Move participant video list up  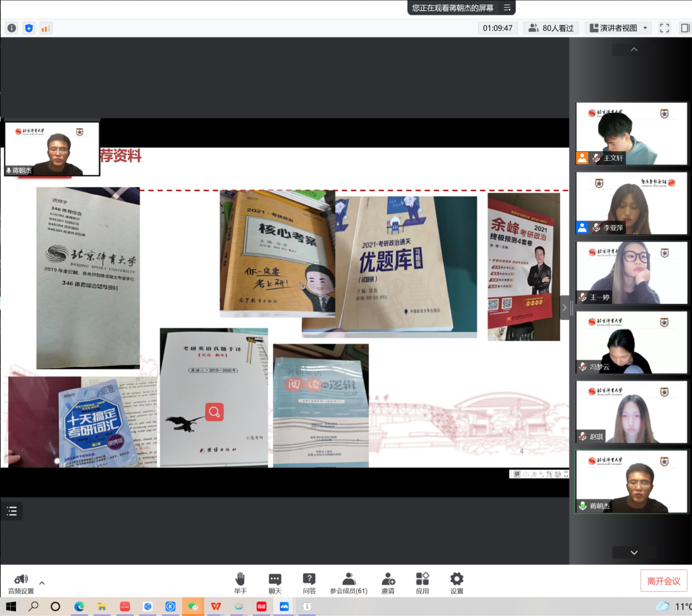634,49
